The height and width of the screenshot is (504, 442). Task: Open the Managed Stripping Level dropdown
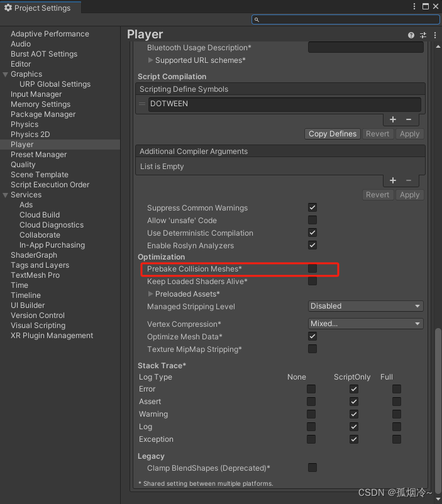pos(365,305)
